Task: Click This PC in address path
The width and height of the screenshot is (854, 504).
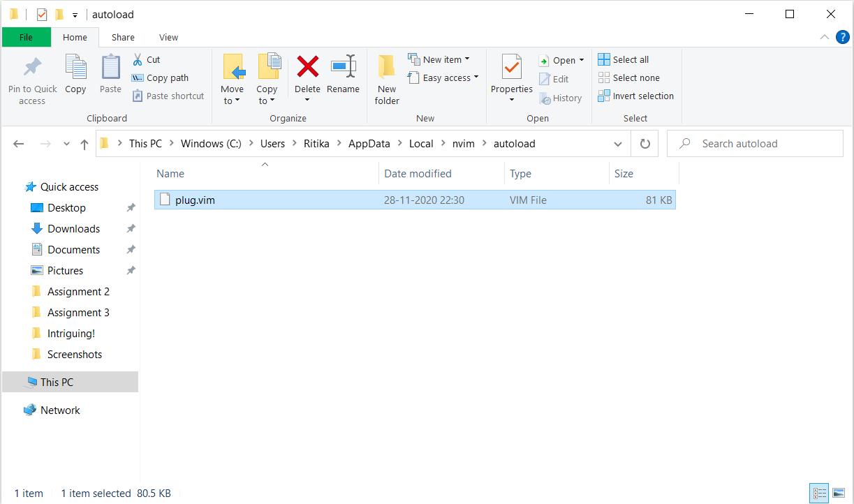Action: 145,143
